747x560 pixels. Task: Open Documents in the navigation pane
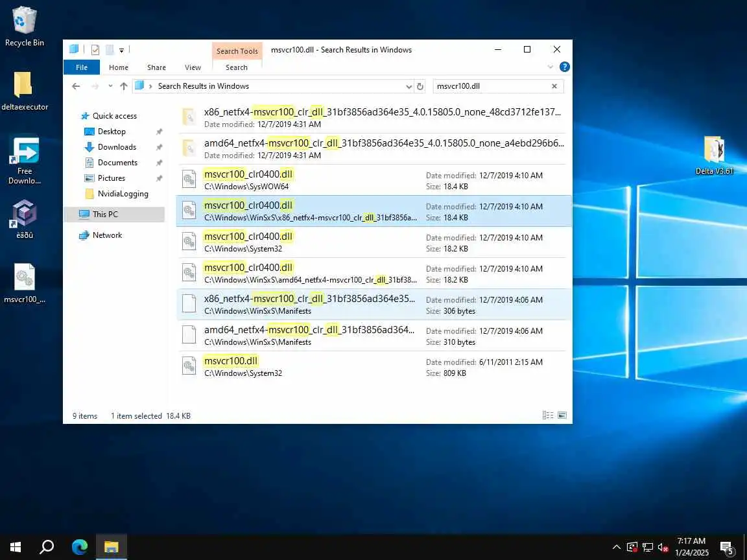click(117, 163)
